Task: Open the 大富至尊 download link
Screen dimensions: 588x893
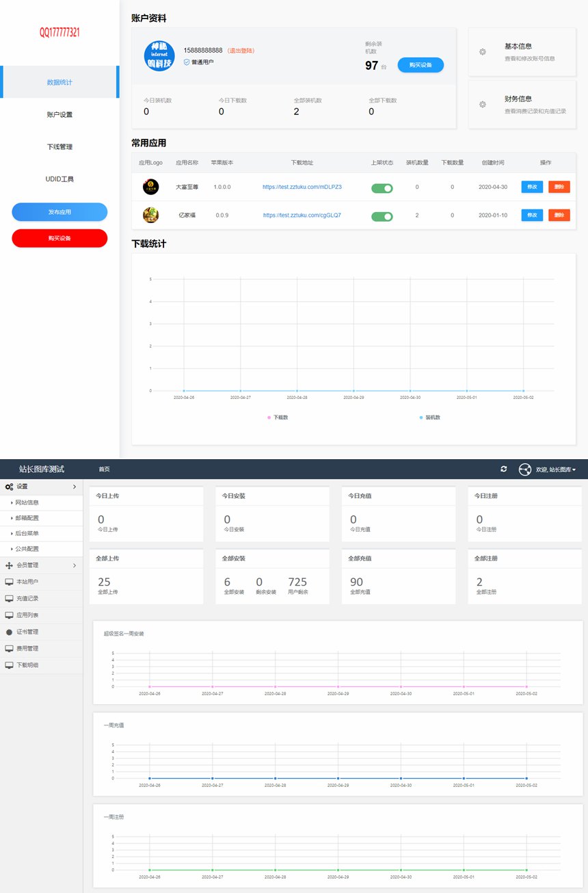Action: pos(302,187)
